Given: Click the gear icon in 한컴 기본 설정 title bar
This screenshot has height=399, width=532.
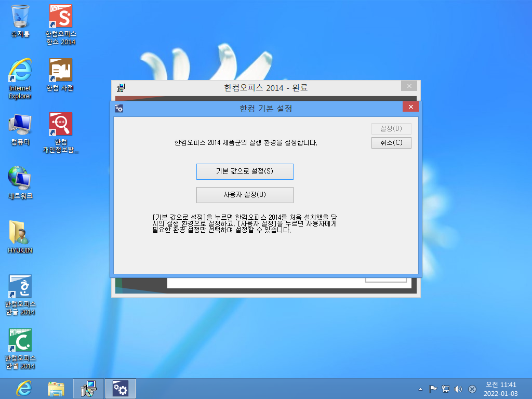Looking at the screenshot, I should 119,109.
